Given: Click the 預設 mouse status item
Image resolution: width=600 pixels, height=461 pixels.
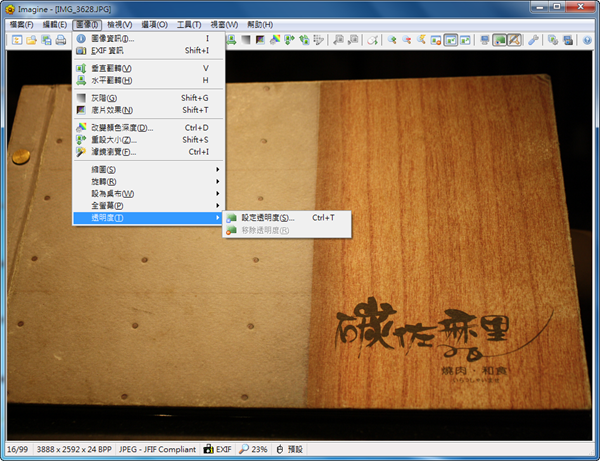Looking at the screenshot, I should tap(290, 449).
